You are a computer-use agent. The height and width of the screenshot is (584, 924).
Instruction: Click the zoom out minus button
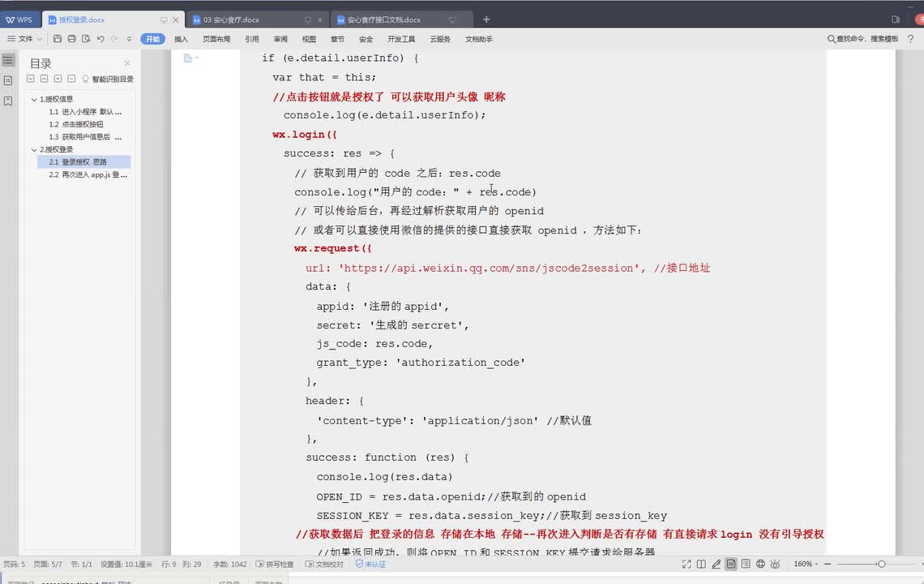828,565
